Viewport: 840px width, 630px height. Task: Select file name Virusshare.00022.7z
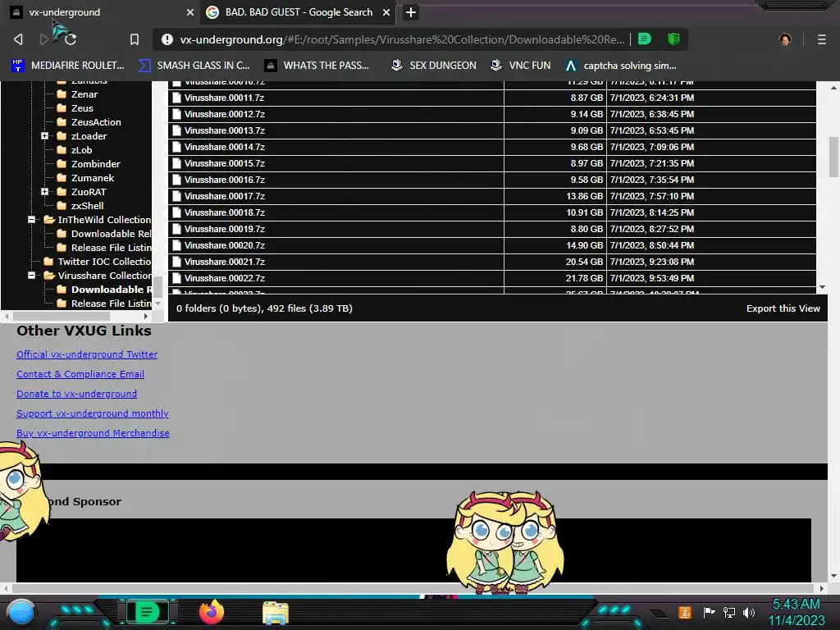click(x=225, y=278)
